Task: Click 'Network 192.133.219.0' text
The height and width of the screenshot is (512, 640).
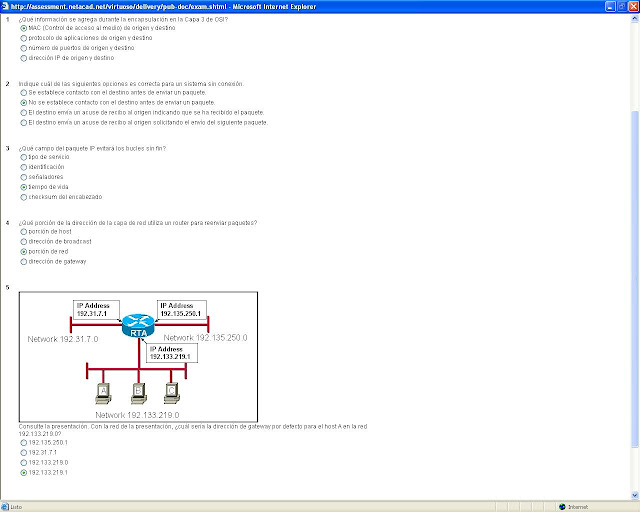Action: tap(137, 415)
